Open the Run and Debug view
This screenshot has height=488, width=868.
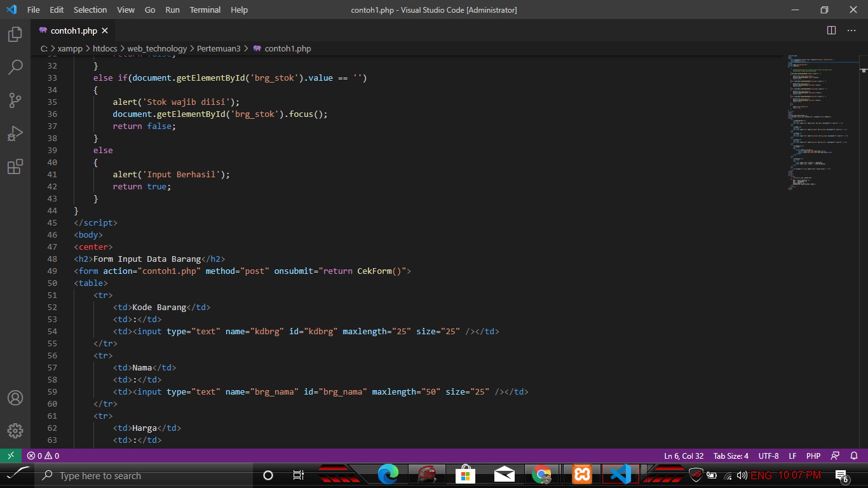point(15,133)
